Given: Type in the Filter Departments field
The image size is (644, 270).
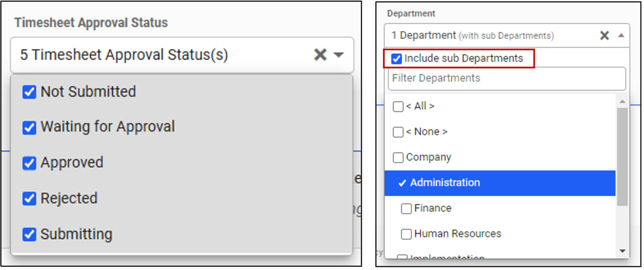Looking at the screenshot, I should (x=507, y=78).
